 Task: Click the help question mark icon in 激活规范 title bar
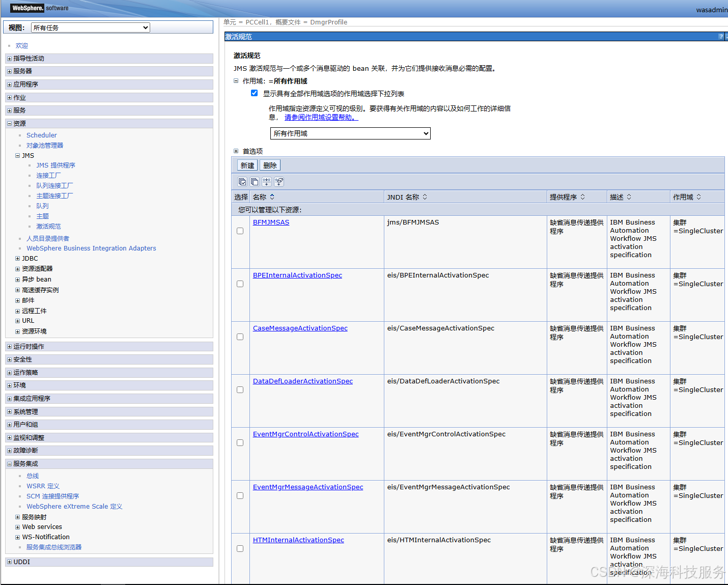(721, 37)
